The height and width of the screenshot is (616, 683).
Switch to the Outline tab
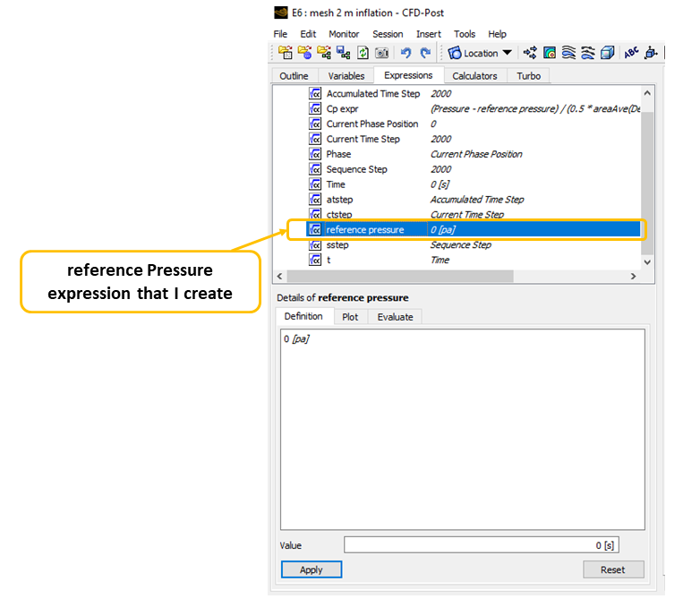294,76
